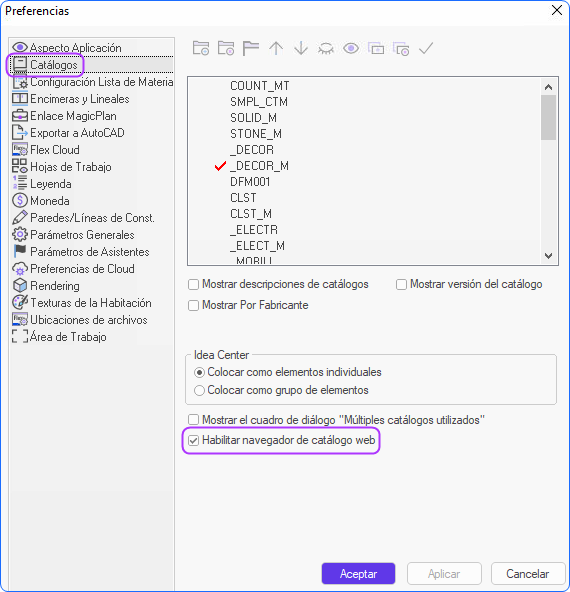Select DFM001 catalog entry
Image resolution: width=570 pixels, height=592 pixels.
(x=250, y=182)
